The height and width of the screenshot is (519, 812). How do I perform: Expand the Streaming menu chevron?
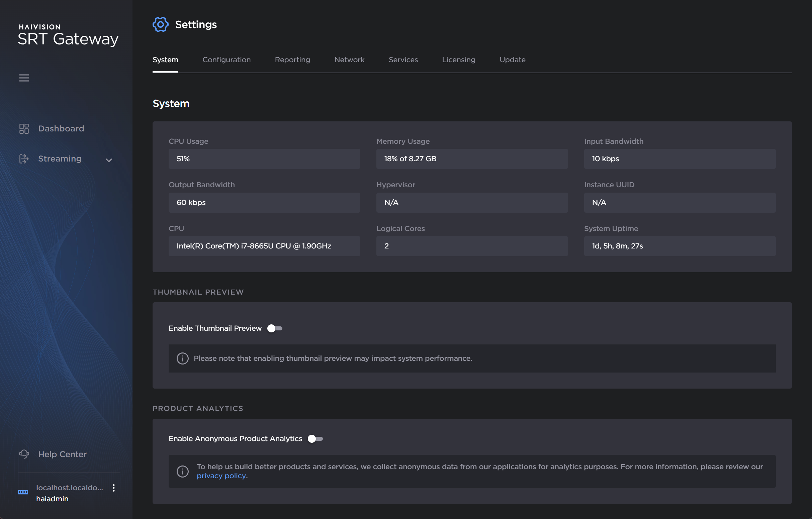pos(109,160)
